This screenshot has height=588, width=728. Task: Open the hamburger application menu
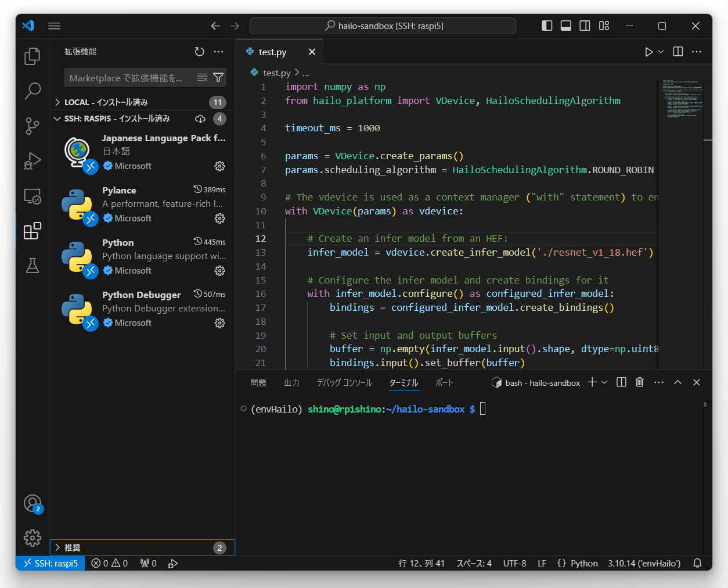pos(54,26)
